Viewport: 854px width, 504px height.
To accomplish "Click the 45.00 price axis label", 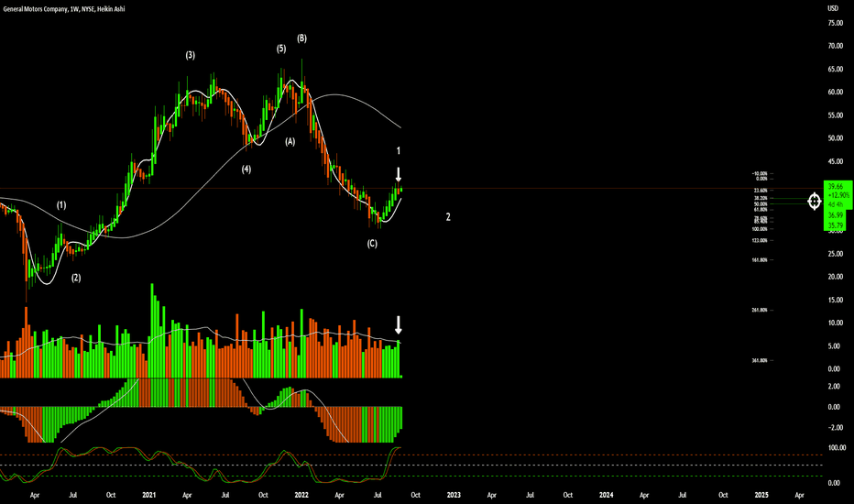I will pyautogui.click(x=836, y=161).
